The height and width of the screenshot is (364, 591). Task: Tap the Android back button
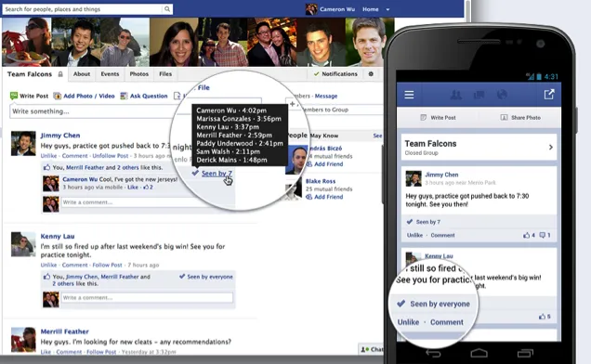click(433, 353)
